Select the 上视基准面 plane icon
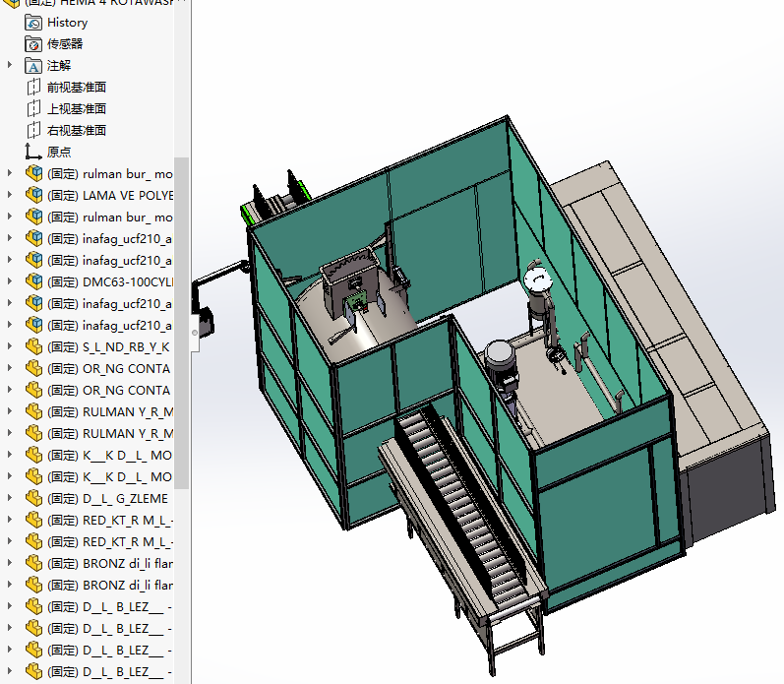This screenshot has height=684, width=784. [33, 108]
